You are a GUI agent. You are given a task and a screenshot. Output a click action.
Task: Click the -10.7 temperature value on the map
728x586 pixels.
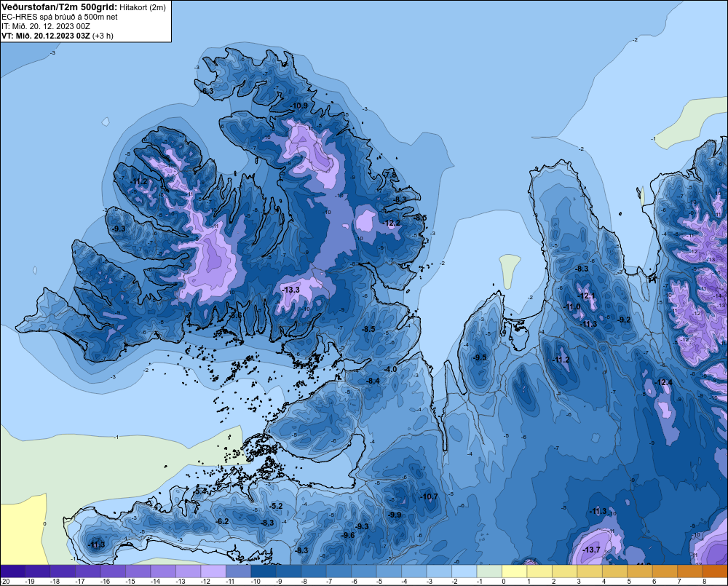429,497
